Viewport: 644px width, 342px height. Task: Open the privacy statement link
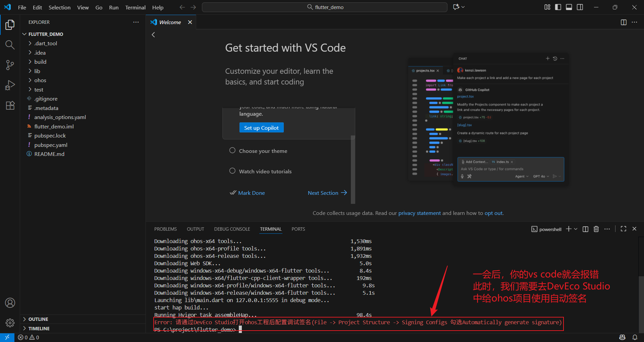[420, 213]
